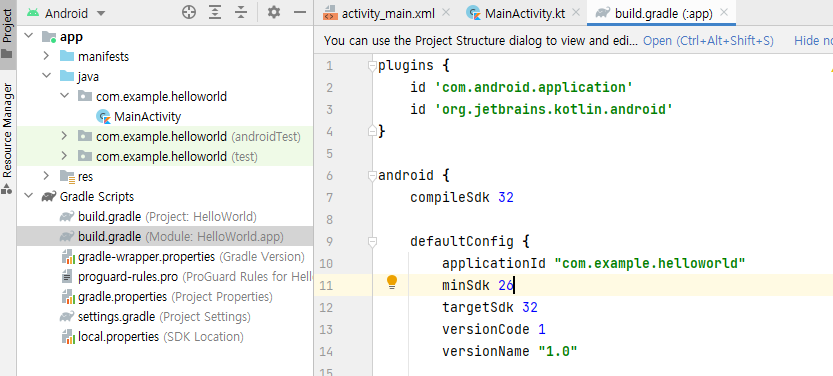The height and width of the screenshot is (376, 833).
Task: Switch to activity_main.xml tab
Action: coord(388,13)
